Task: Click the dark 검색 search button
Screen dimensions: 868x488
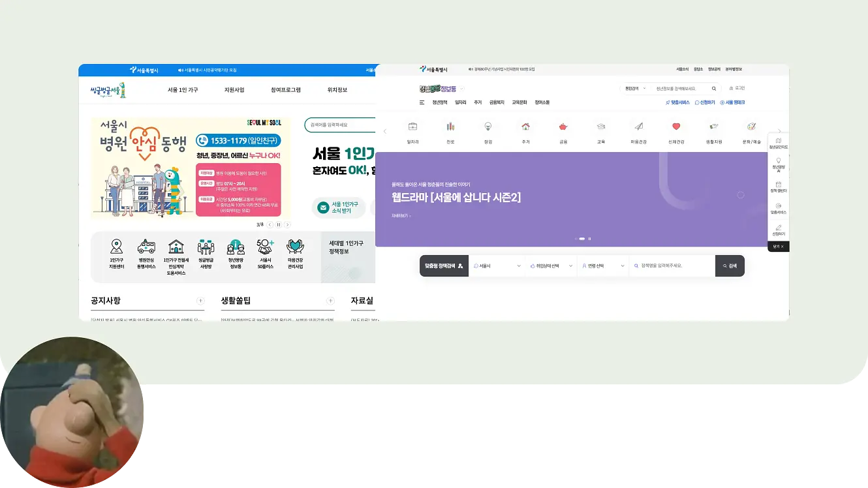Action: 730,266
